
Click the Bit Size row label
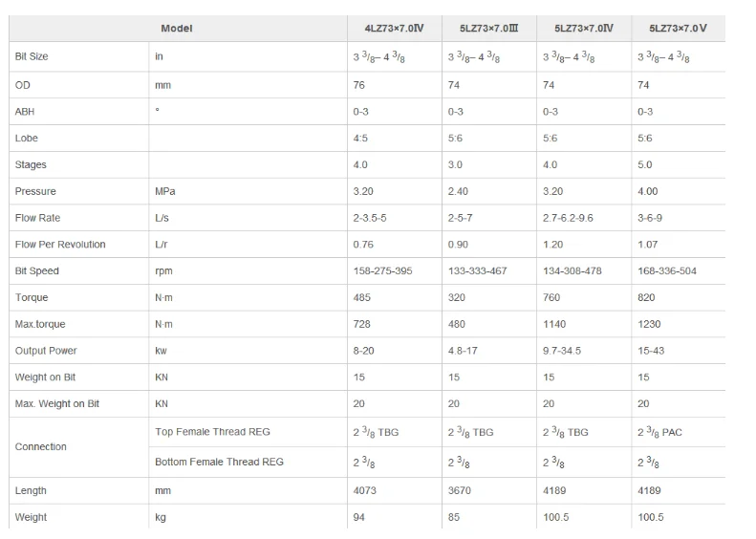click(32, 56)
